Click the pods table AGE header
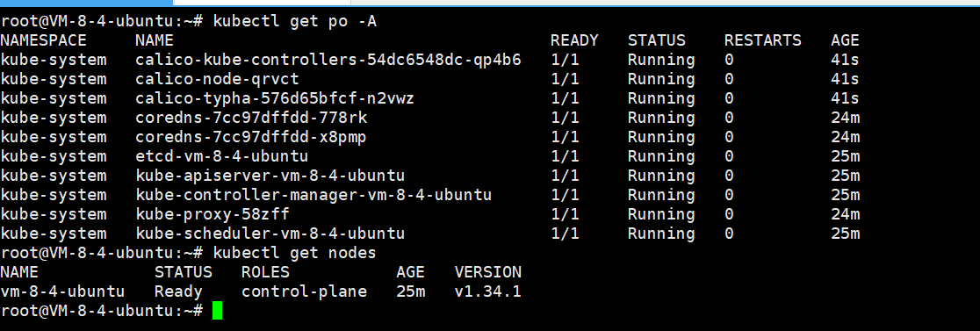Viewport: 980px width, 331px height. point(845,40)
